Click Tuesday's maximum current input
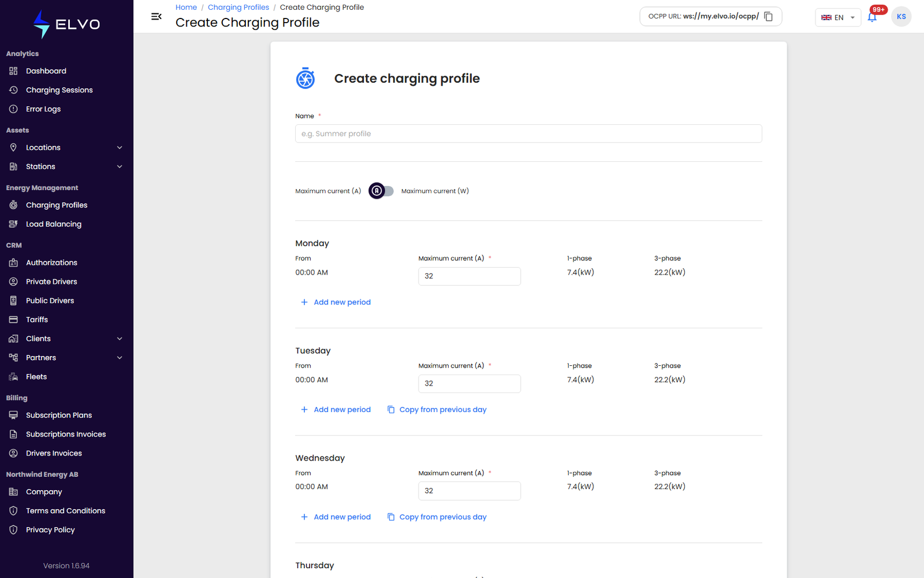Image resolution: width=924 pixels, height=578 pixels. [470, 384]
